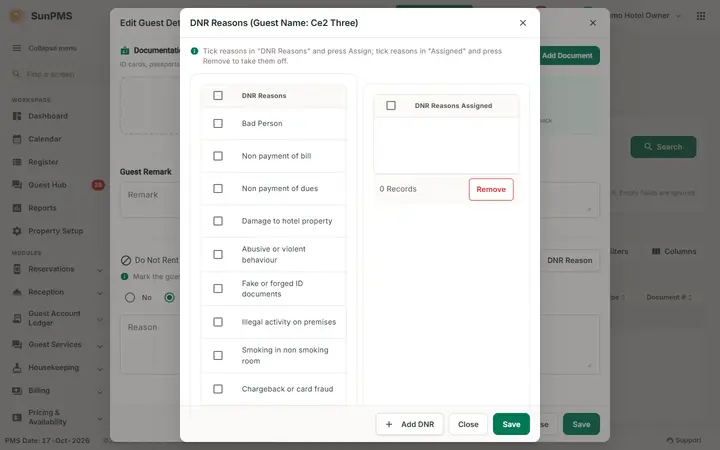Click the DNR Reason button

569,260
